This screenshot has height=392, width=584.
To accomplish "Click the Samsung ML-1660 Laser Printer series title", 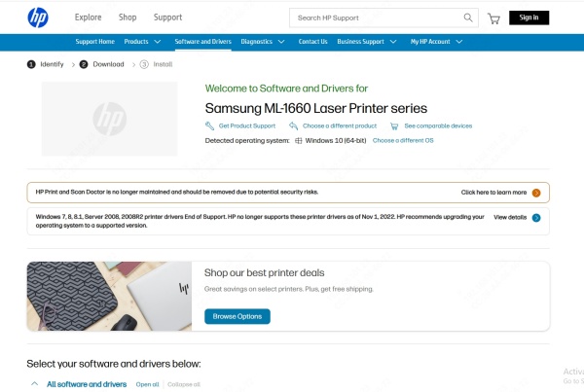I will tap(315, 108).
